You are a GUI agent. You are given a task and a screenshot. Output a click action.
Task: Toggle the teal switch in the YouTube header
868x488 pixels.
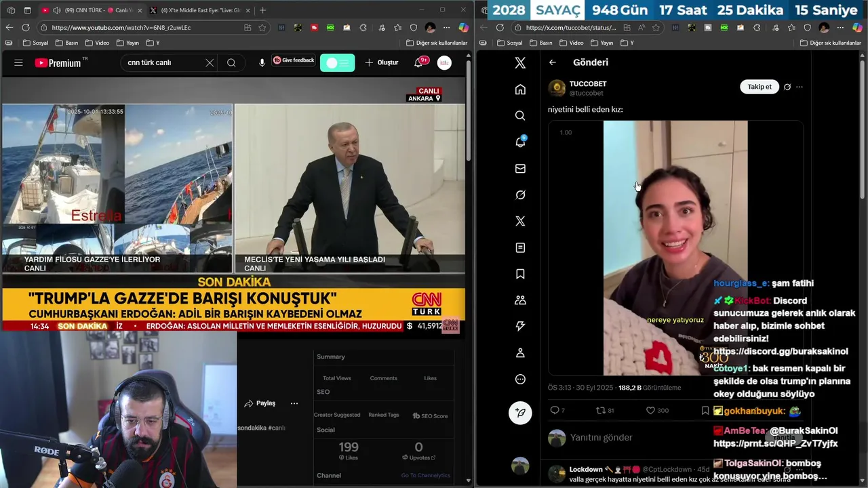pos(338,63)
